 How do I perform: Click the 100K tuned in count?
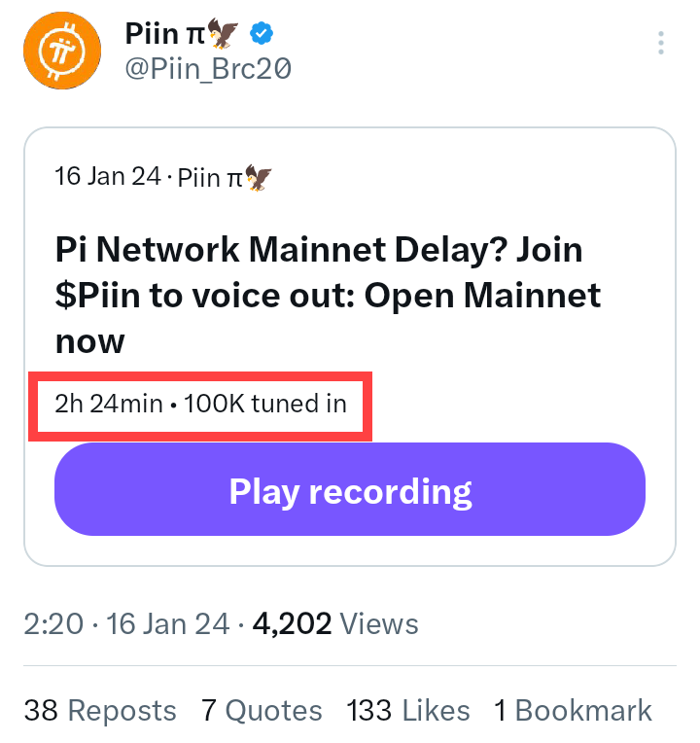point(264,403)
